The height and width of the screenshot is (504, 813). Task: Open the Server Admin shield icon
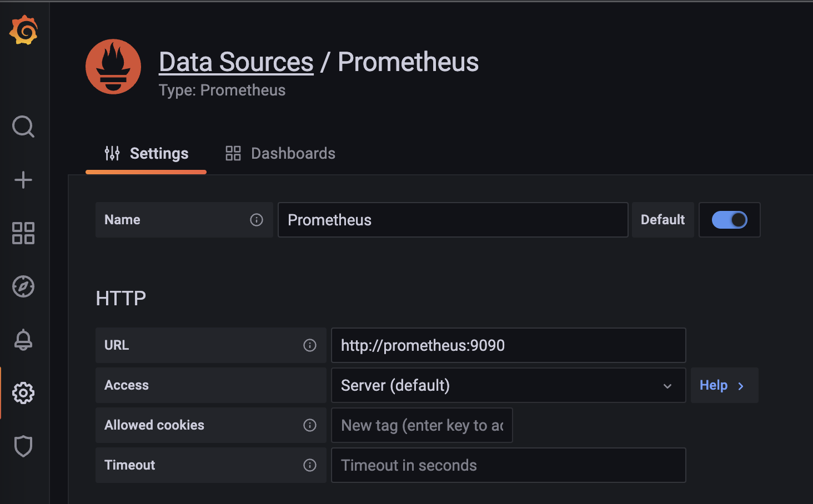tap(23, 446)
